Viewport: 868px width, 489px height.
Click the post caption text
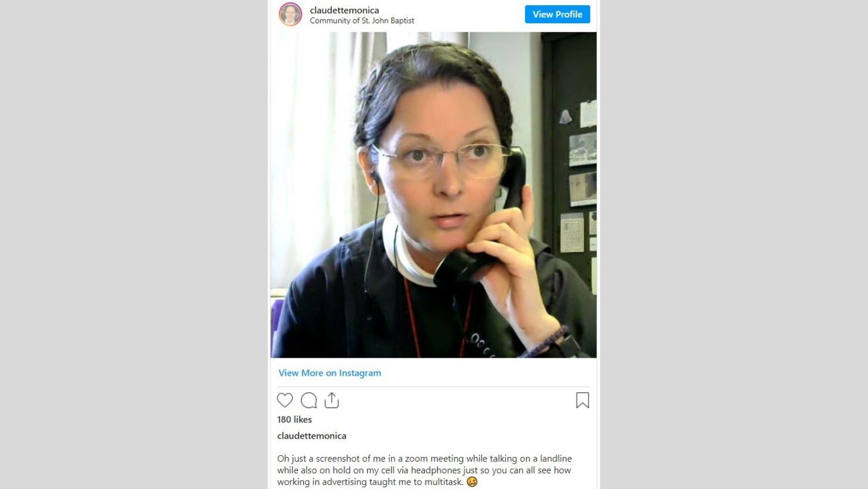tap(424, 470)
